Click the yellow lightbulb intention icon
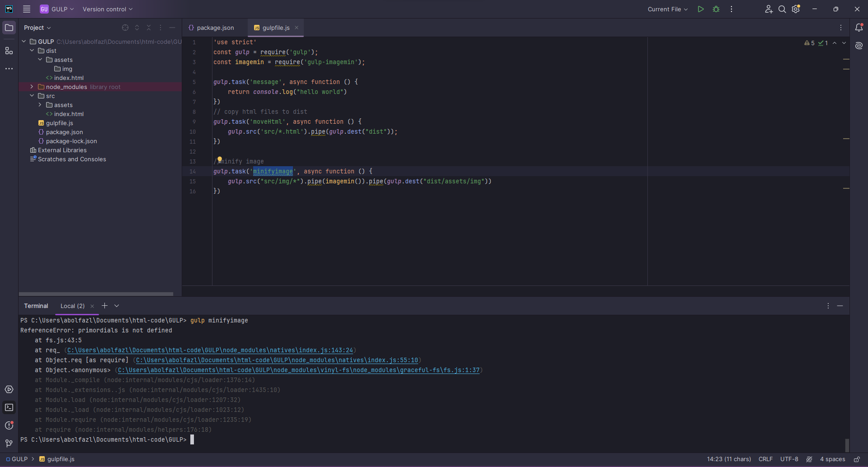This screenshot has width=868, height=467. pos(220,159)
